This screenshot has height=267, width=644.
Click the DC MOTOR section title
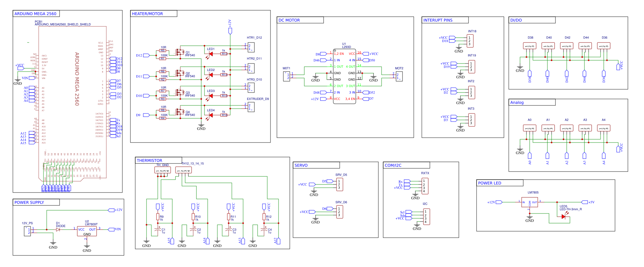[289, 20]
